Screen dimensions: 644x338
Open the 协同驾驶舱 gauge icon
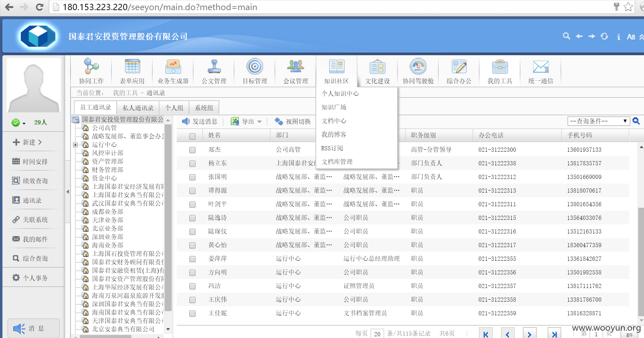pyautogui.click(x=418, y=66)
